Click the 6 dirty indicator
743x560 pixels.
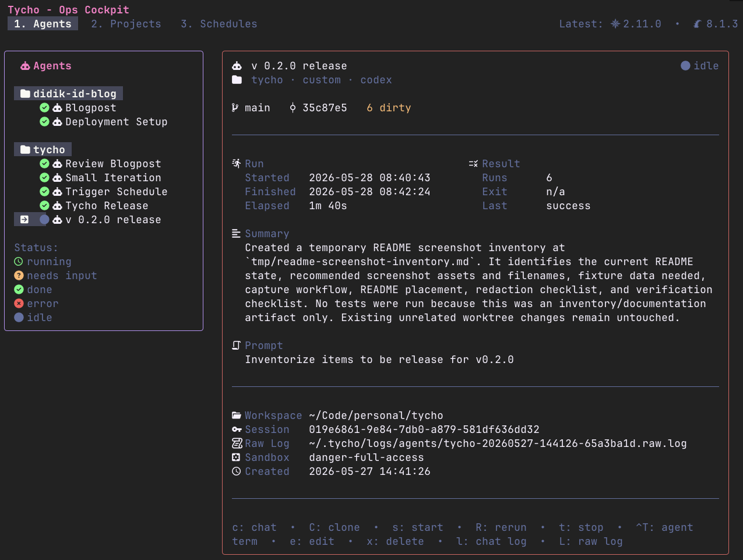389,108
